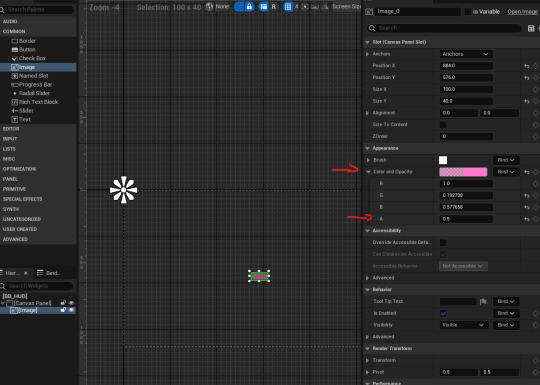Toggle the R render transform button

click(x=273, y=7)
